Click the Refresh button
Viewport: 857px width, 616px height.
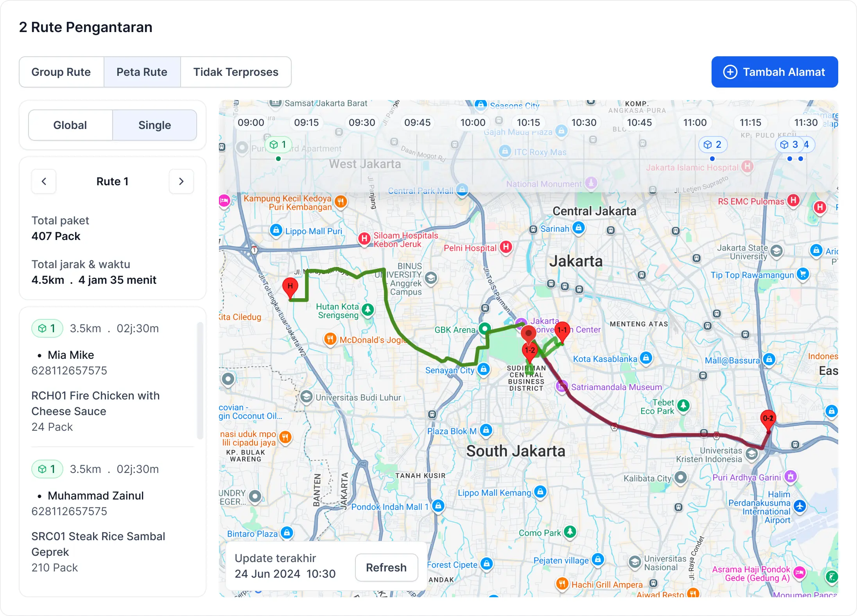pyautogui.click(x=386, y=568)
